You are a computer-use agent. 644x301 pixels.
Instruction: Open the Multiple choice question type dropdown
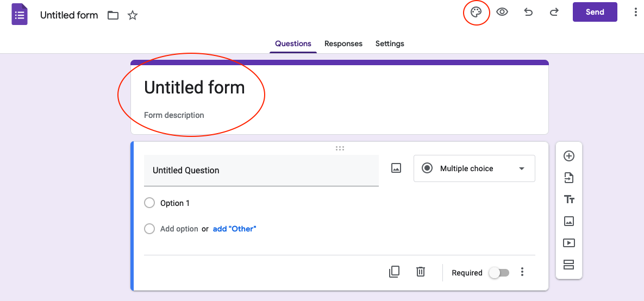coord(474,168)
